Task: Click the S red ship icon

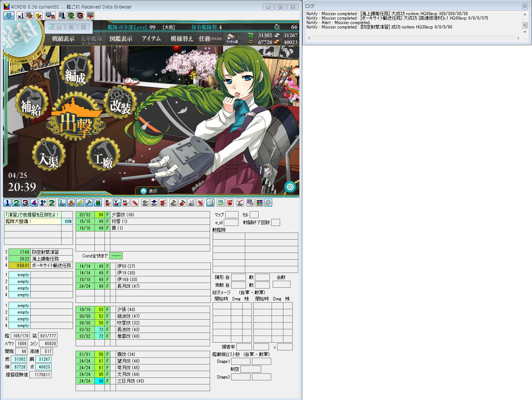Action: [108, 203]
